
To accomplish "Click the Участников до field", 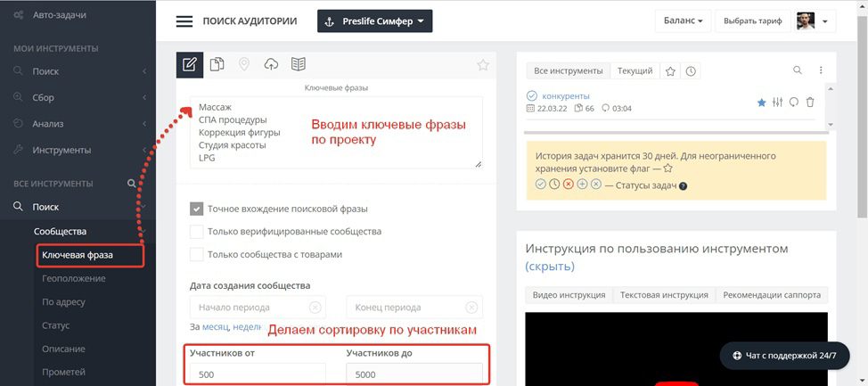I will click(414, 374).
